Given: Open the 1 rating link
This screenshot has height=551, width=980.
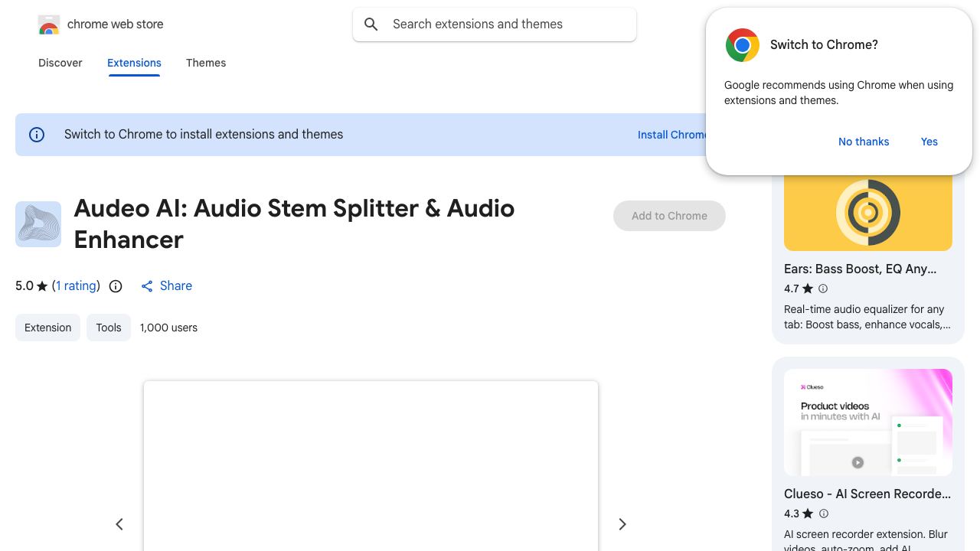Looking at the screenshot, I should tap(77, 286).
